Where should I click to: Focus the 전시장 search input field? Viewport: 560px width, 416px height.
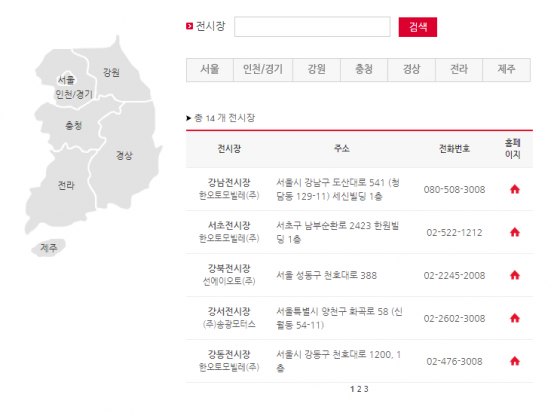312,26
